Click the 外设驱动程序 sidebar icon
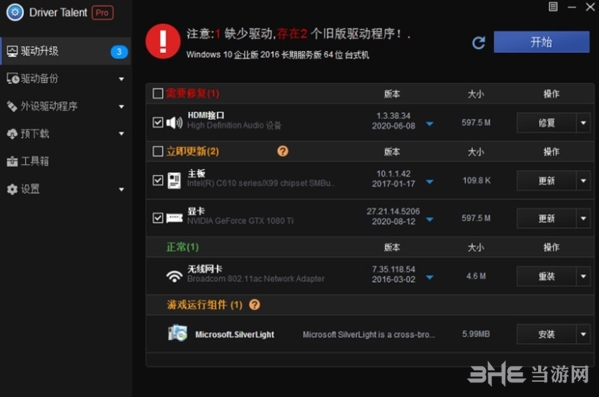Viewport: 599px width, 397px height. click(12, 106)
